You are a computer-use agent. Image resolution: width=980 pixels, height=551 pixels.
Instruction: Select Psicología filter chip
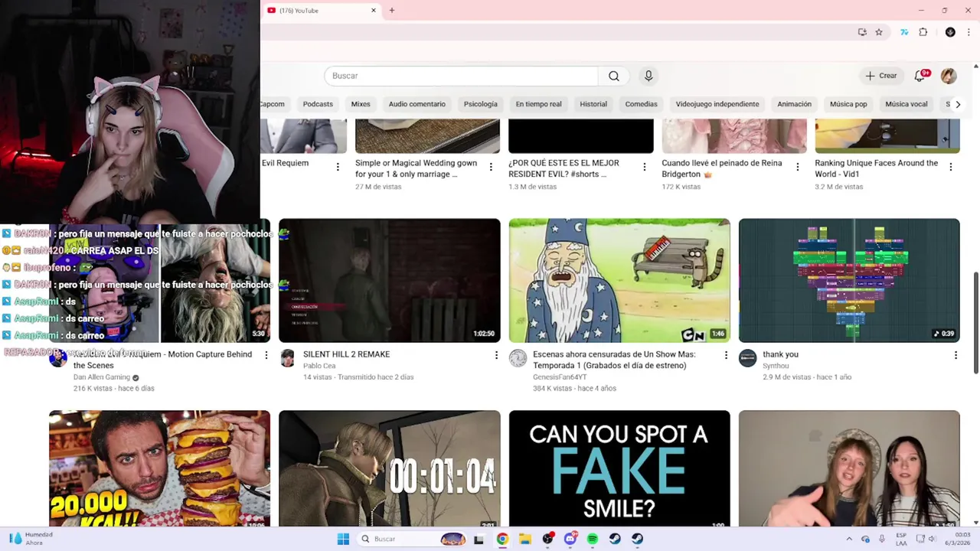[x=481, y=104]
